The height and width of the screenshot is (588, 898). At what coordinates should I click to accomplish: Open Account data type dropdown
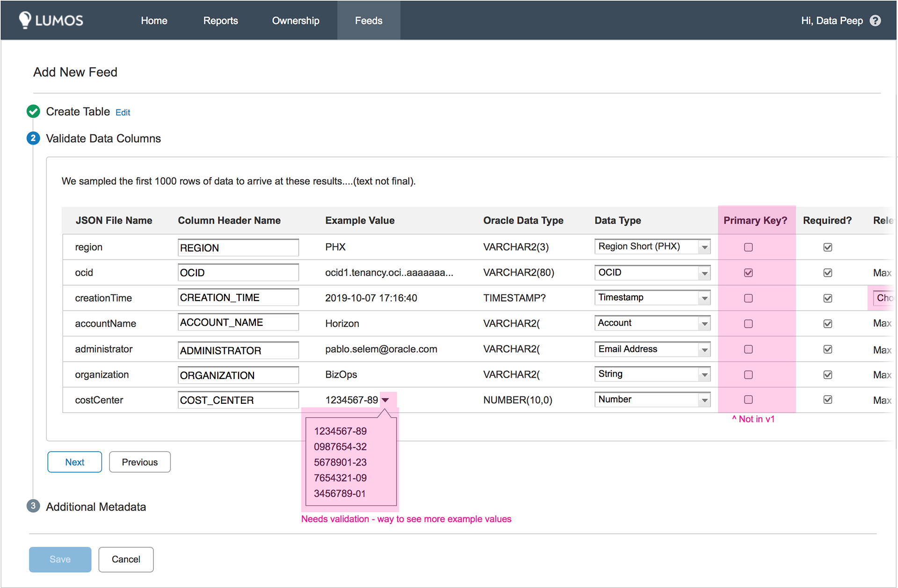tap(652, 323)
